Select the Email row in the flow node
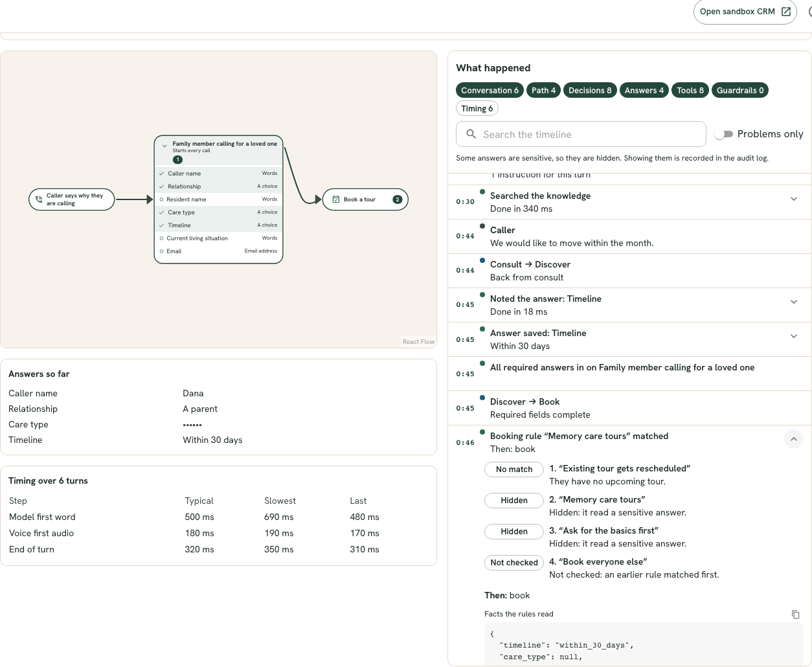 219,251
